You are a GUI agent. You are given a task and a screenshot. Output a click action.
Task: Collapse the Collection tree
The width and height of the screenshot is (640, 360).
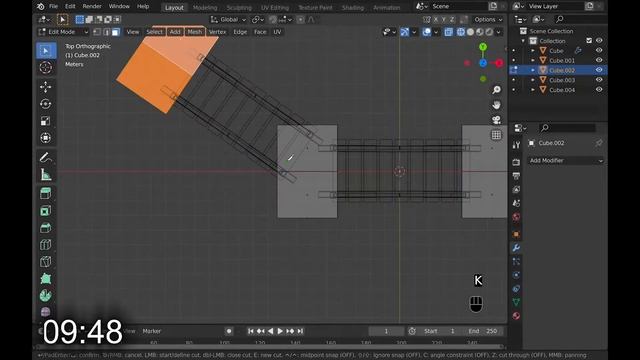(523, 41)
